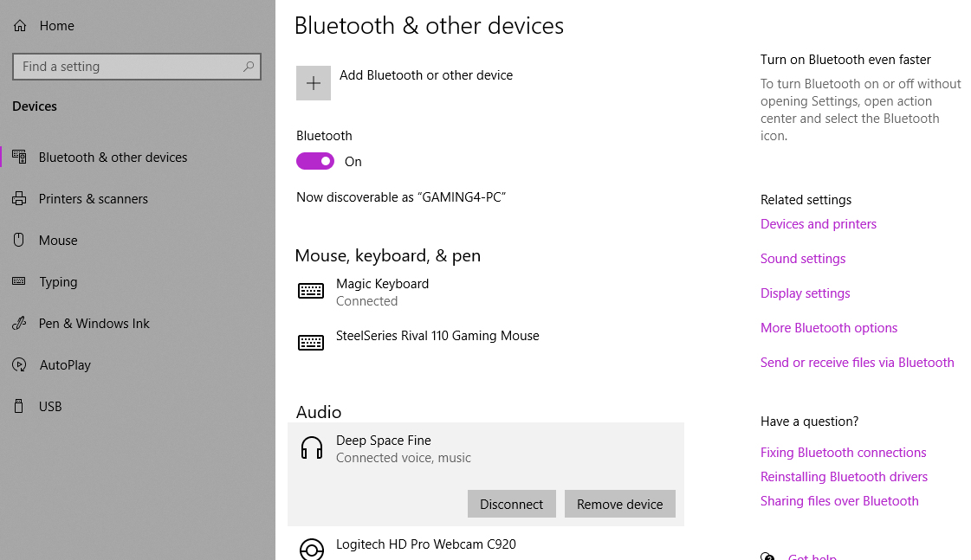971x560 pixels.
Task: Switch to the Typing settings page
Action: tap(58, 282)
